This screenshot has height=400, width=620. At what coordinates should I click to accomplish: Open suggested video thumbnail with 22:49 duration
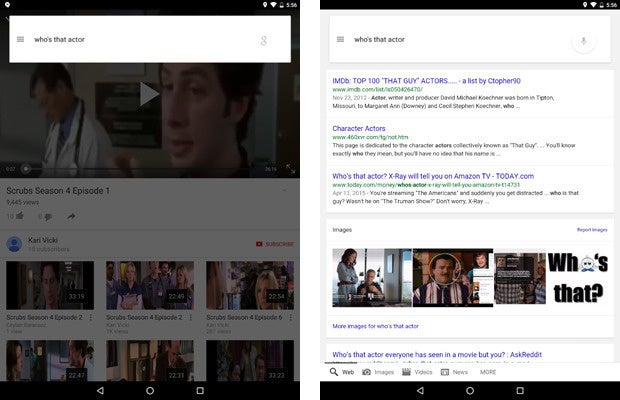click(x=150, y=285)
